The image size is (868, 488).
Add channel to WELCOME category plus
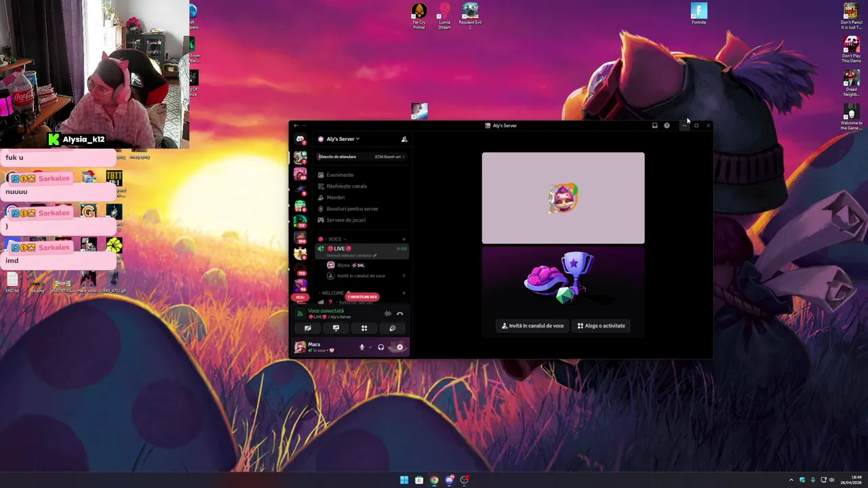pos(403,293)
